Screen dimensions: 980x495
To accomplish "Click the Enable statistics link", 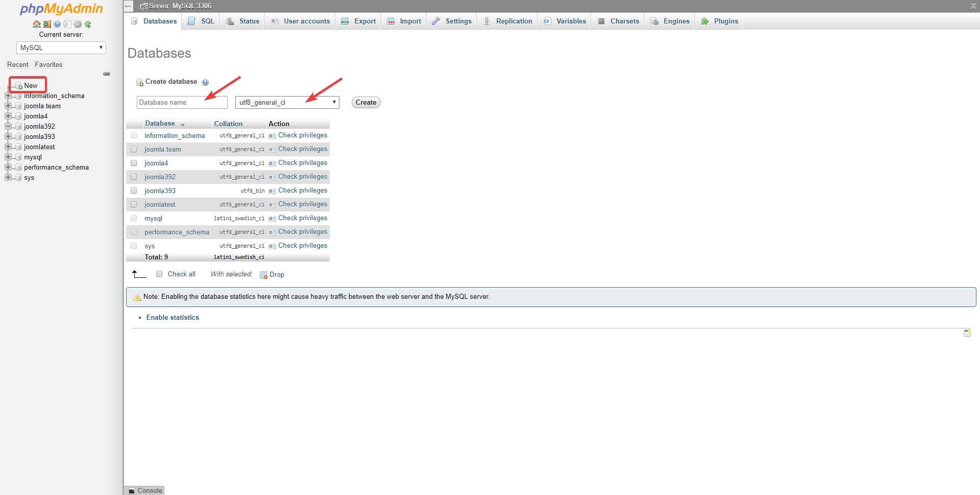I will tap(173, 317).
